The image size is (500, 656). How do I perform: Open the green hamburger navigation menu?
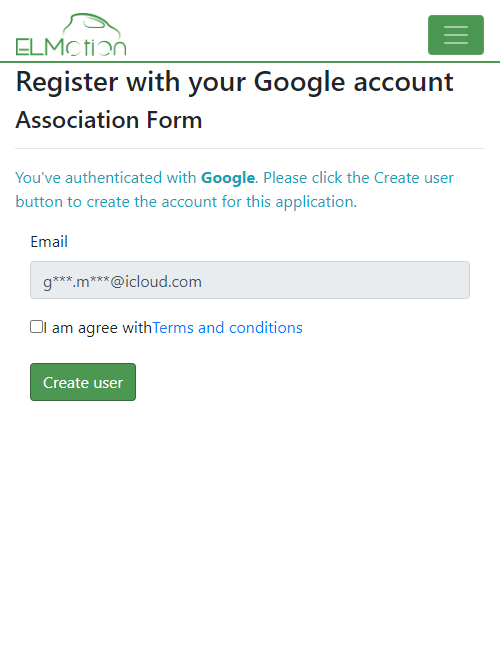456,35
